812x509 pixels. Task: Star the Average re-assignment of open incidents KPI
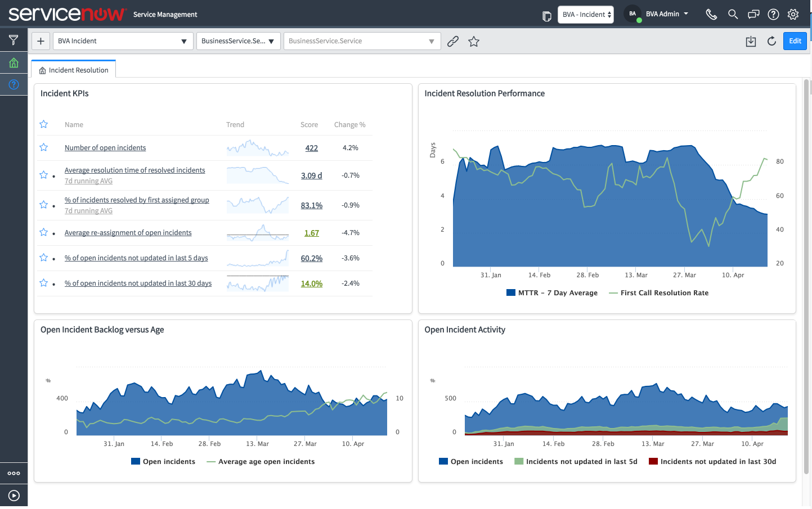coord(43,232)
